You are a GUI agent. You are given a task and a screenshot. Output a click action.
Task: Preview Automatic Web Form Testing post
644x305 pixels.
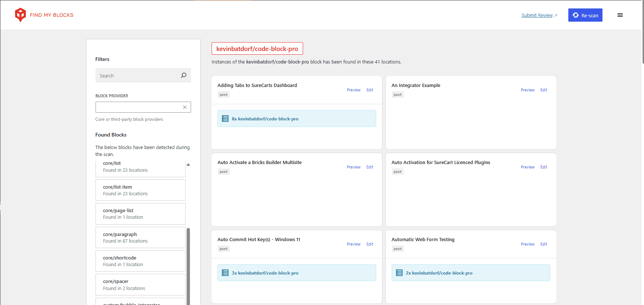point(528,244)
